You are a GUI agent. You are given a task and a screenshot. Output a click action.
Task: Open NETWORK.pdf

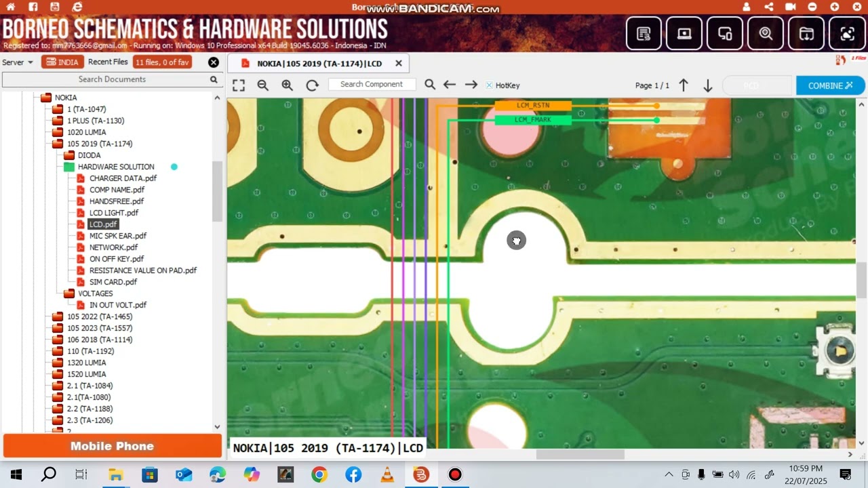[x=113, y=247]
